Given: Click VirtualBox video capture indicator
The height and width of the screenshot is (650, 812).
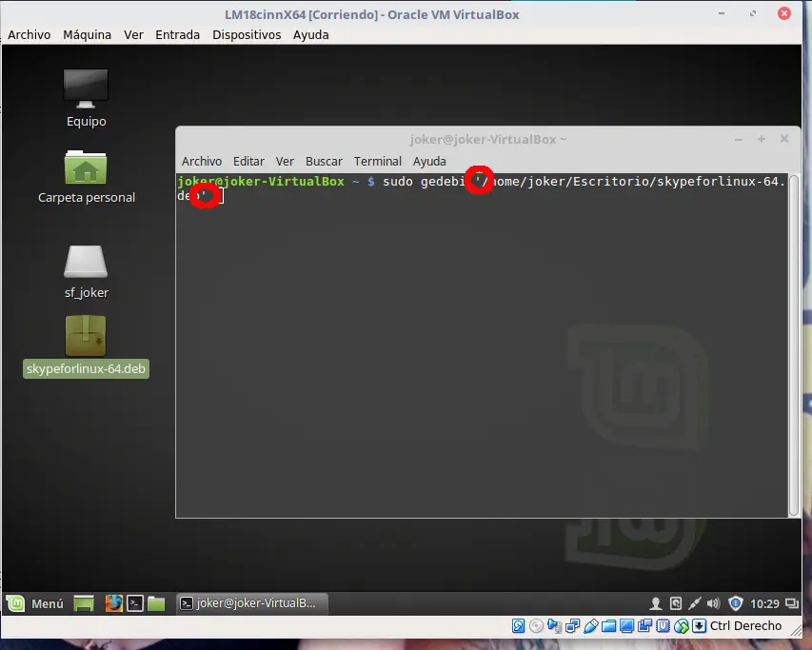Looking at the screenshot, I should point(644,626).
